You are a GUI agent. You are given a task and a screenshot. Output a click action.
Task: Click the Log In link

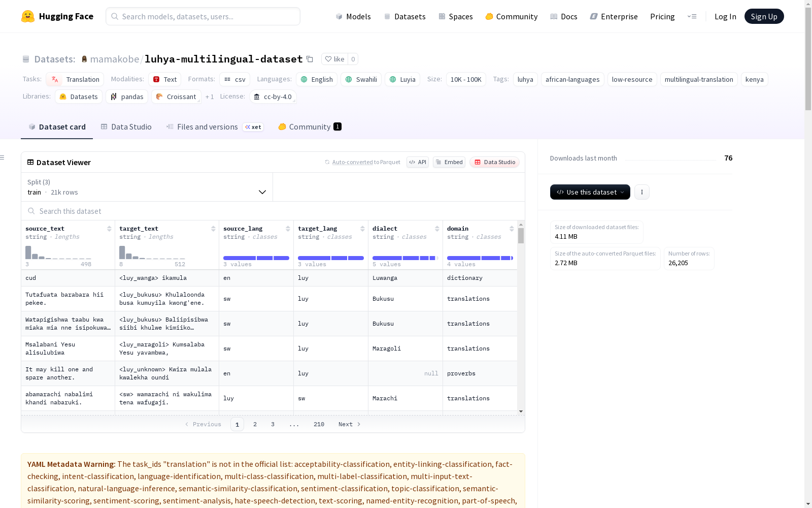pos(725,16)
